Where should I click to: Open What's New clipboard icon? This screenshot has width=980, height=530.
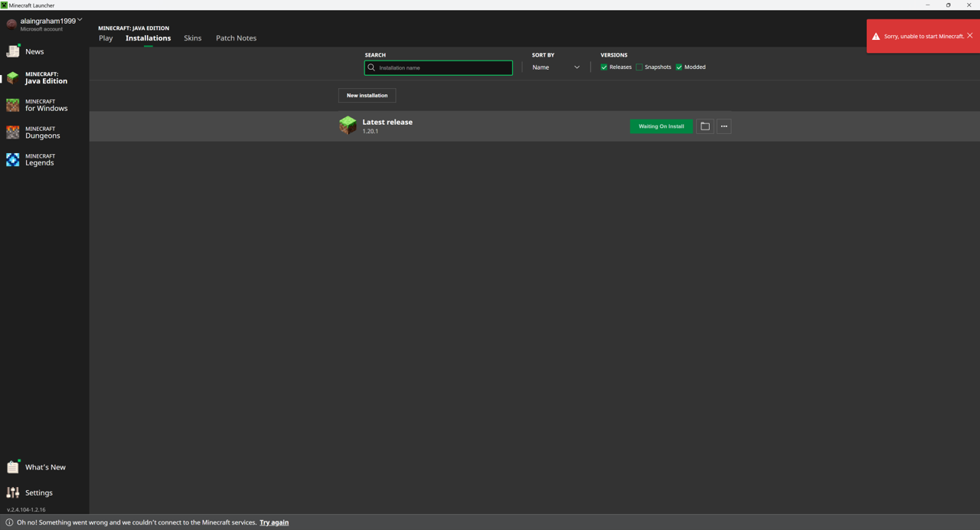(x=13, y=466)
